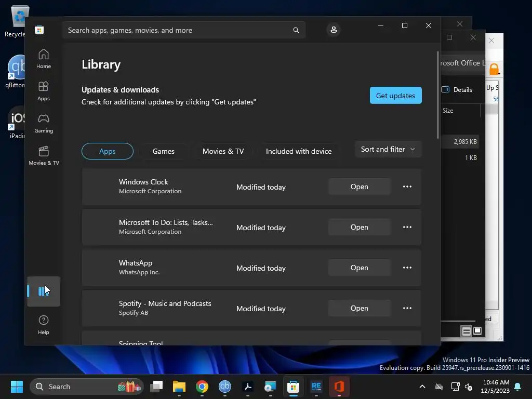Click the muted volume tray icon
The width and height of the screenshot is (532, 399).
click(x=469, y=387)
